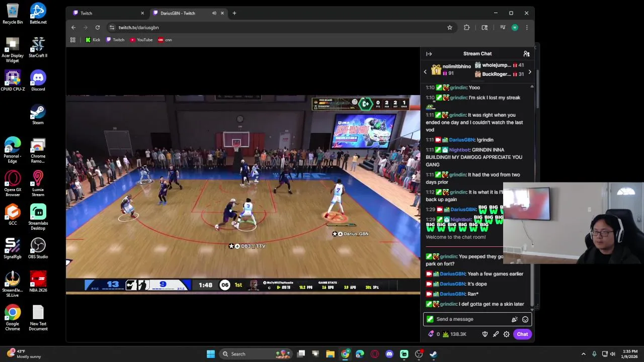Mute audio on the DariusGBN tab
Image resolution: width=644 pixels, height=362 pixels.
(x=214, y=13)
